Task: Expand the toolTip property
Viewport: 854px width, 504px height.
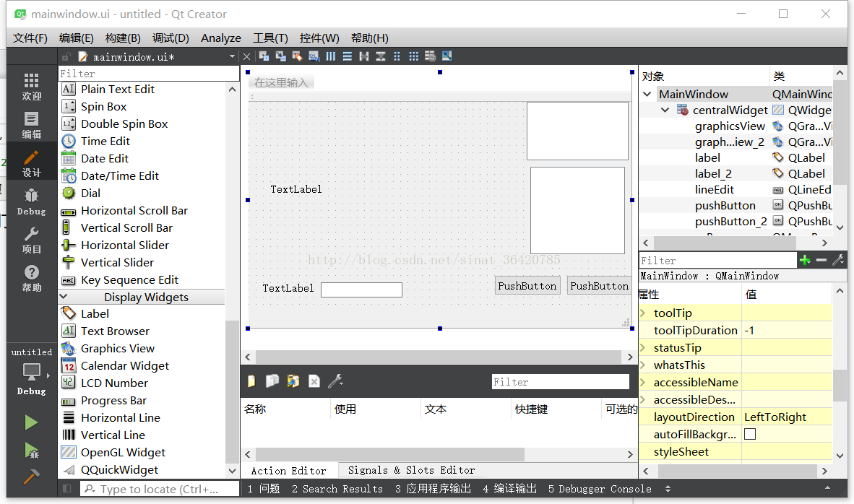Action: click(643, 313)
